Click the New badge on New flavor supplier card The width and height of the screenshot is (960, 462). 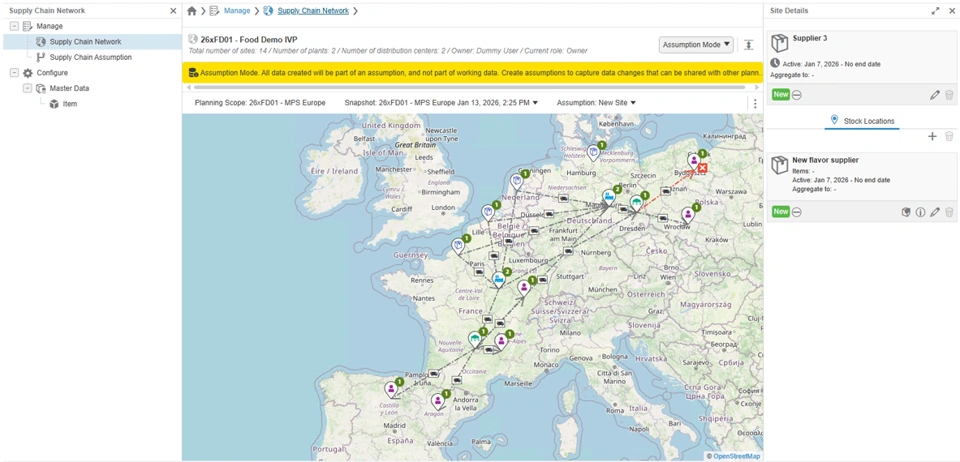(x=781, y=212)
